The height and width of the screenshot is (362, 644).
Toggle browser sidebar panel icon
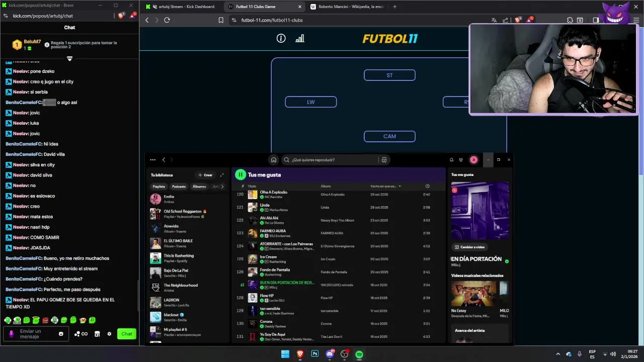pyautogui.click(x=596, y=20)
